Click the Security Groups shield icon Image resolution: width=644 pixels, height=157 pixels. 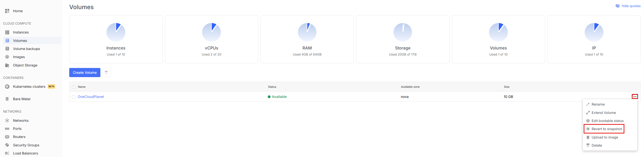tap(7, 145)
